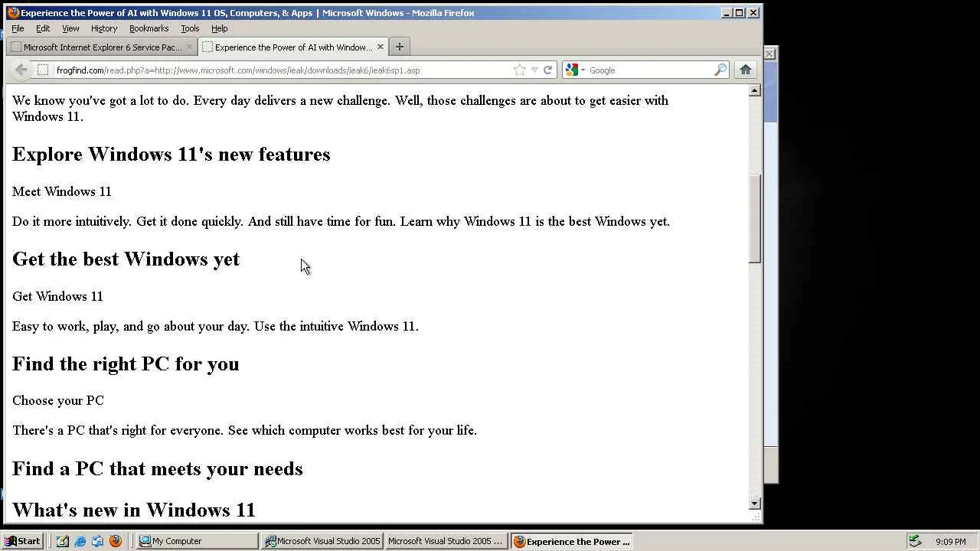The width and height of the screenshot is (980, 551).
Task: Click the 9:09 PM taskbar clock
Action: click(951, 542)
